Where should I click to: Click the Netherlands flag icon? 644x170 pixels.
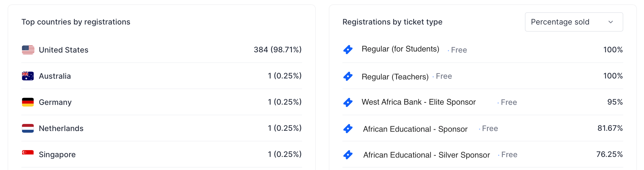click(x=28, y=128)
